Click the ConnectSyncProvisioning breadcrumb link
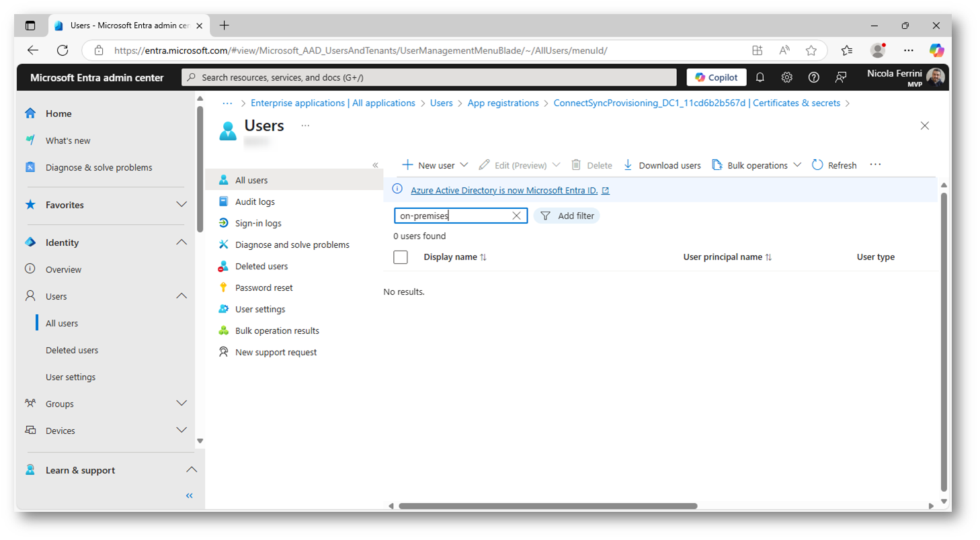The image size is (980, 540). (697, 103)
